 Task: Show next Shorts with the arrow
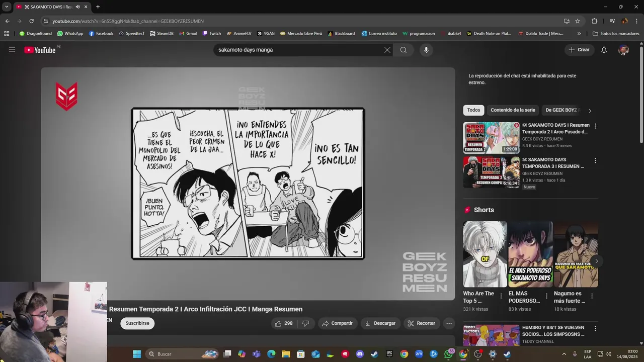[x=596, y=261]
